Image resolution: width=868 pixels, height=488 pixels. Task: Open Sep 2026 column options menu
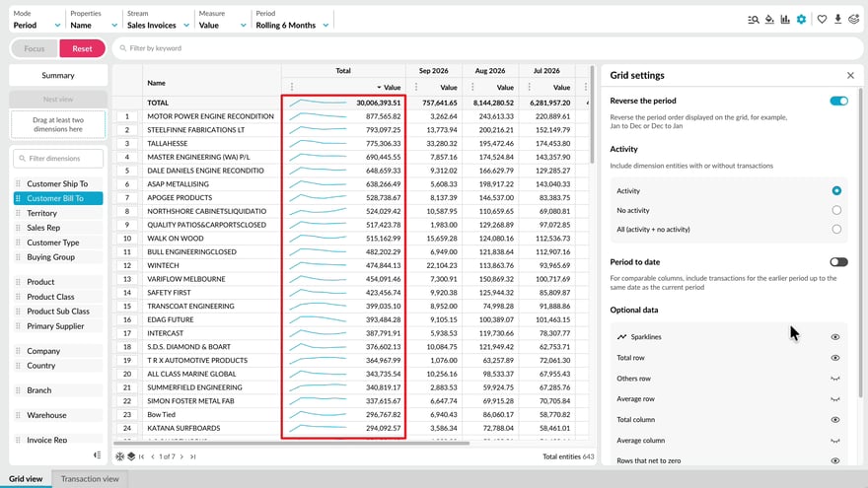[415, 87]
